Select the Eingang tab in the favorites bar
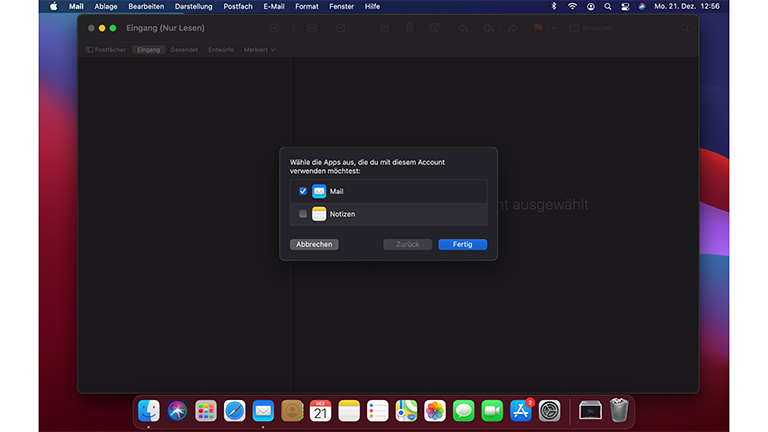This screenshot has width=768, height=432. 148,49
